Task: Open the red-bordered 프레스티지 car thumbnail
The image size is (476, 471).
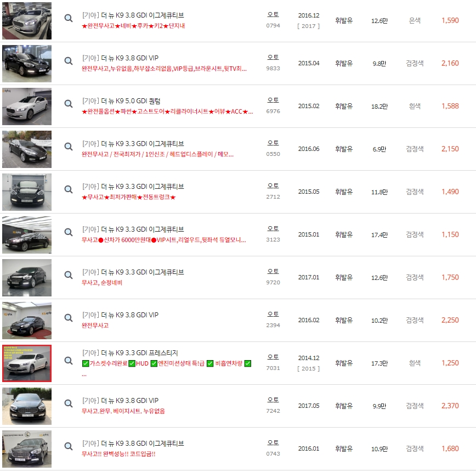Action: [26, 363]
